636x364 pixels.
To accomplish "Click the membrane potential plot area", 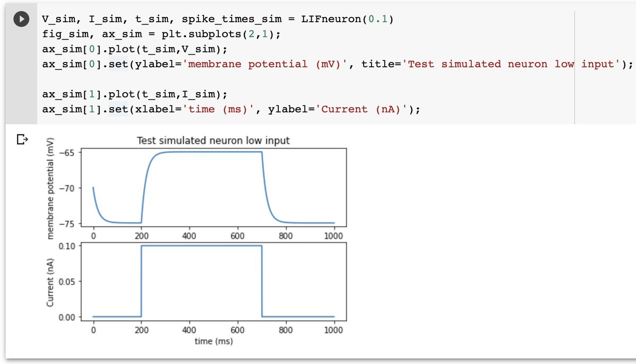I will point(214,187).
